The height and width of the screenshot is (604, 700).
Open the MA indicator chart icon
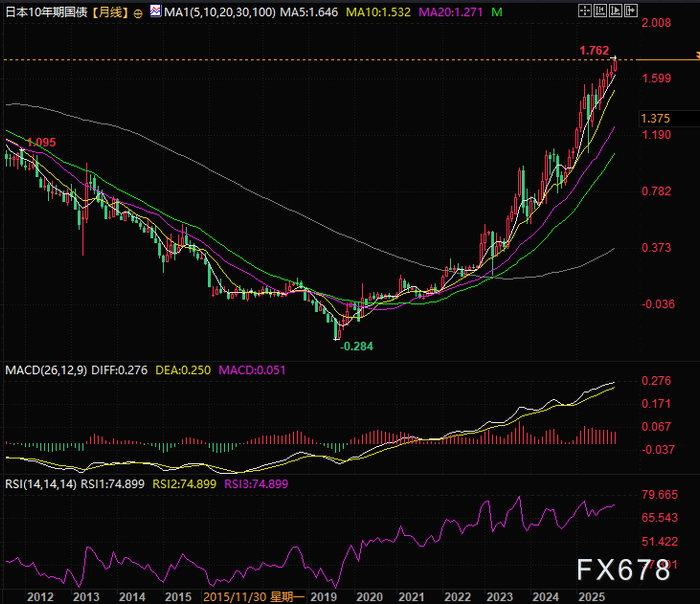[x=156, y=11]
